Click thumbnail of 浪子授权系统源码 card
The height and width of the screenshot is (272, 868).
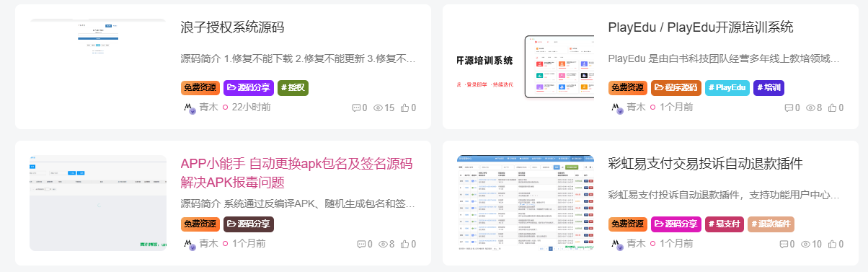click(97, 66)
